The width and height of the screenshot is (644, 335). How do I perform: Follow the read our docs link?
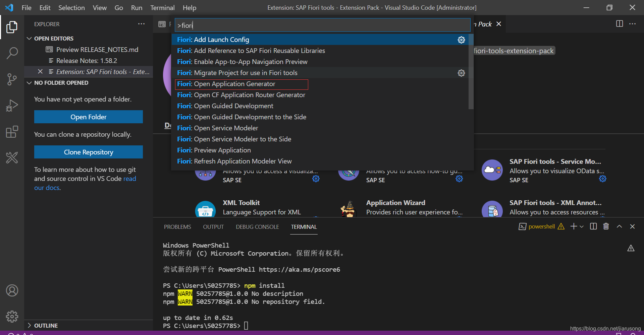[129, 179]
